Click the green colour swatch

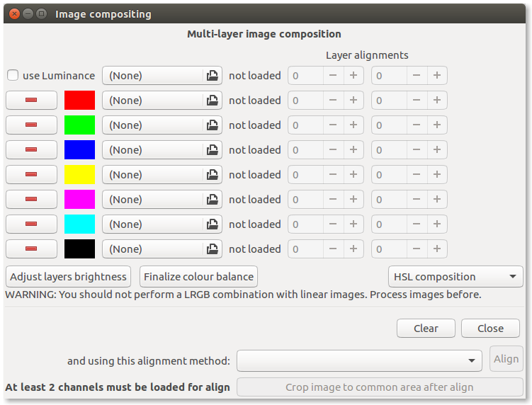(79, 125)
